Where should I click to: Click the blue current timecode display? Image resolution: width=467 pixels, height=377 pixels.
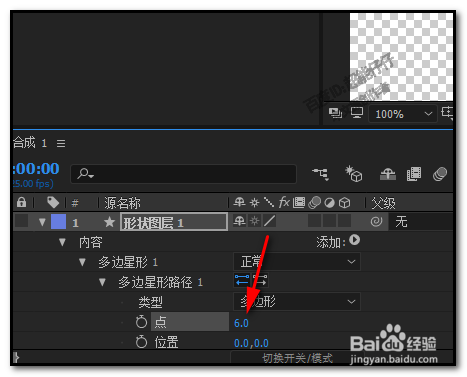click(36, 169)
